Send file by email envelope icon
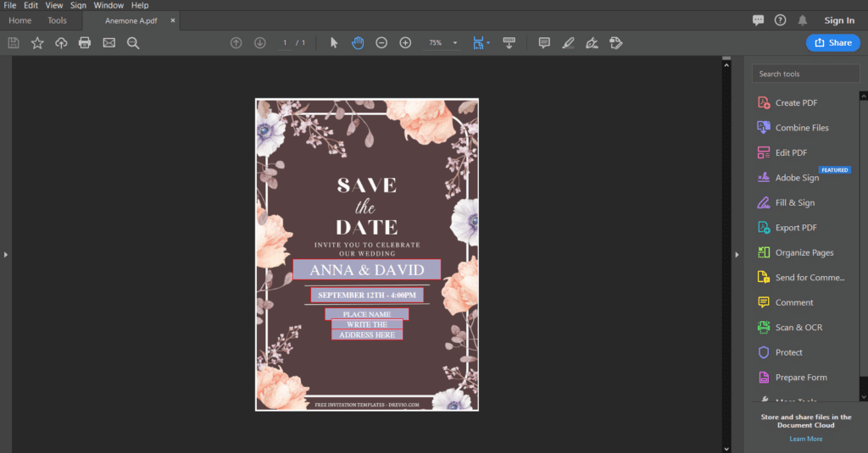 [x=109, y=42]
